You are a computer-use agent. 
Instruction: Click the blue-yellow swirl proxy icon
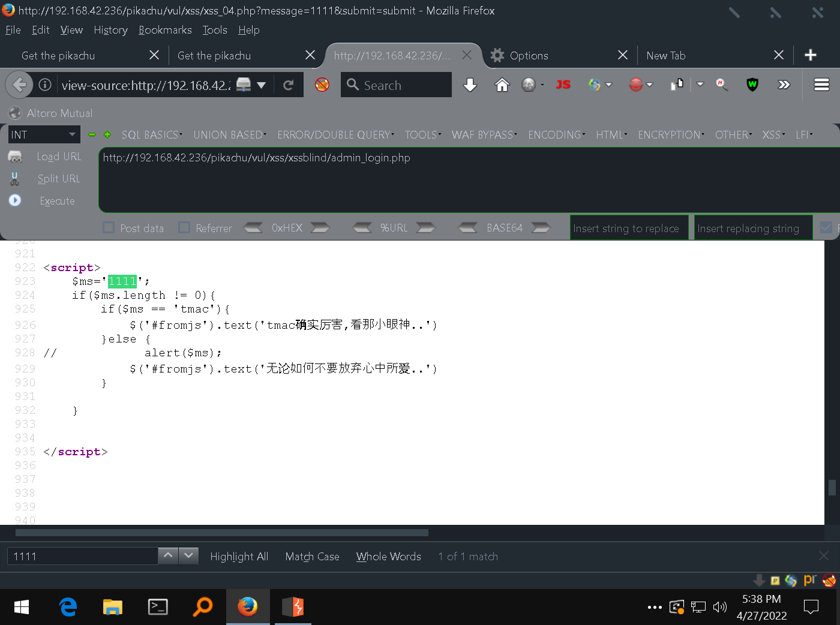click(595, 85)
